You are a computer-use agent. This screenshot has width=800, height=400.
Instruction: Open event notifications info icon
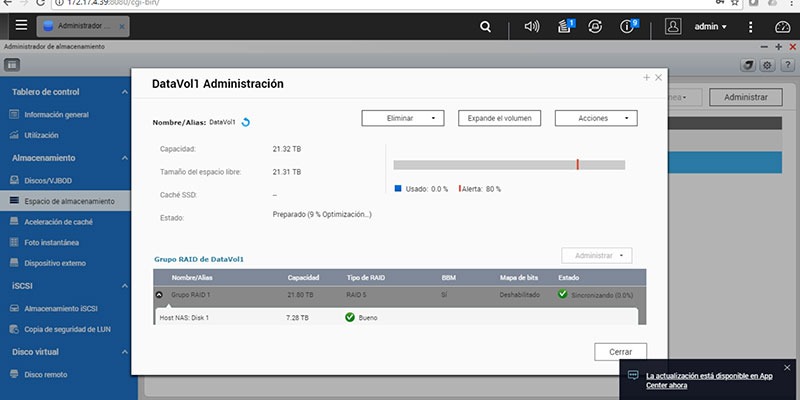[629, 26]
